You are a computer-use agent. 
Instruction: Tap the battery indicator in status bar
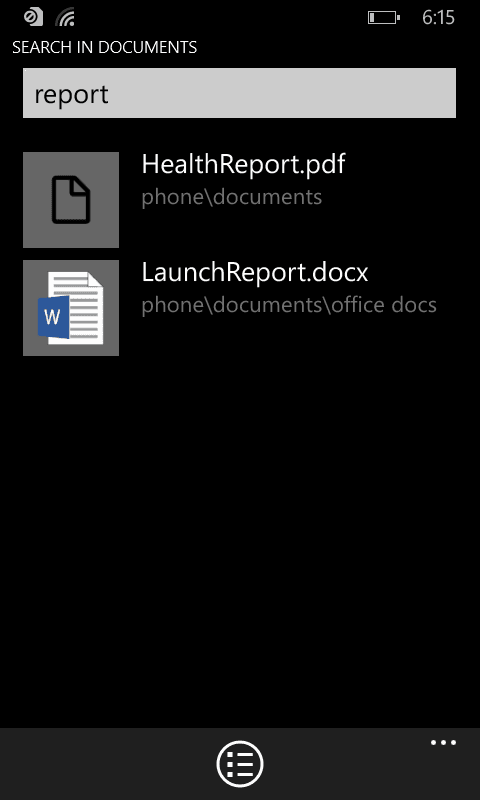click(384, 17)
